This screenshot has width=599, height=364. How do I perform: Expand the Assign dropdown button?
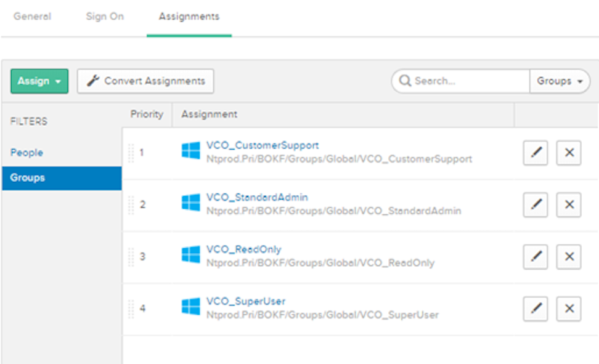point(39,81)
